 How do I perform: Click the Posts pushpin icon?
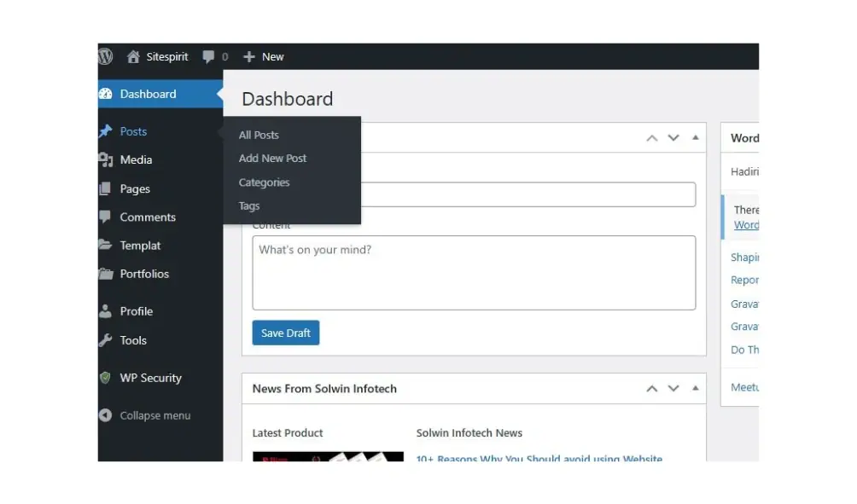(106, 131)
